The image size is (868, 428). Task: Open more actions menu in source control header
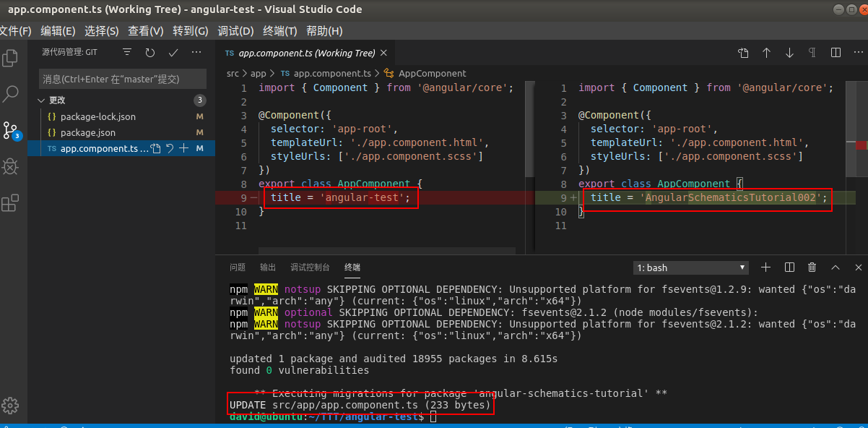pyautogui.click(x=196, y=53)
